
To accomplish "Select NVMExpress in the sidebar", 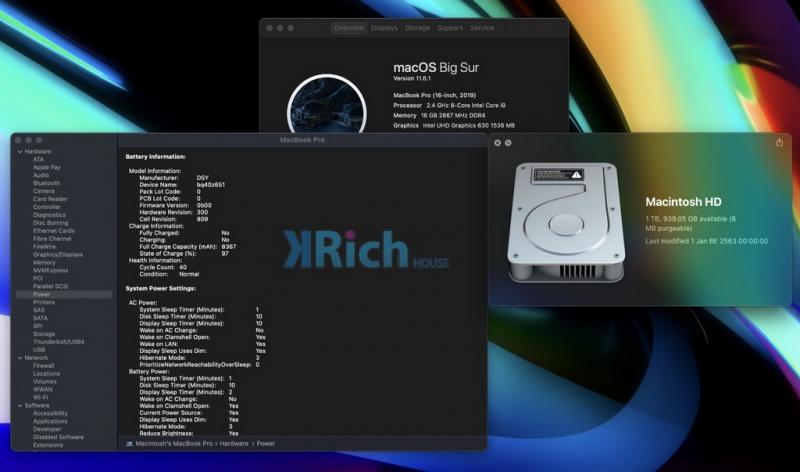I will click(51, 270).
